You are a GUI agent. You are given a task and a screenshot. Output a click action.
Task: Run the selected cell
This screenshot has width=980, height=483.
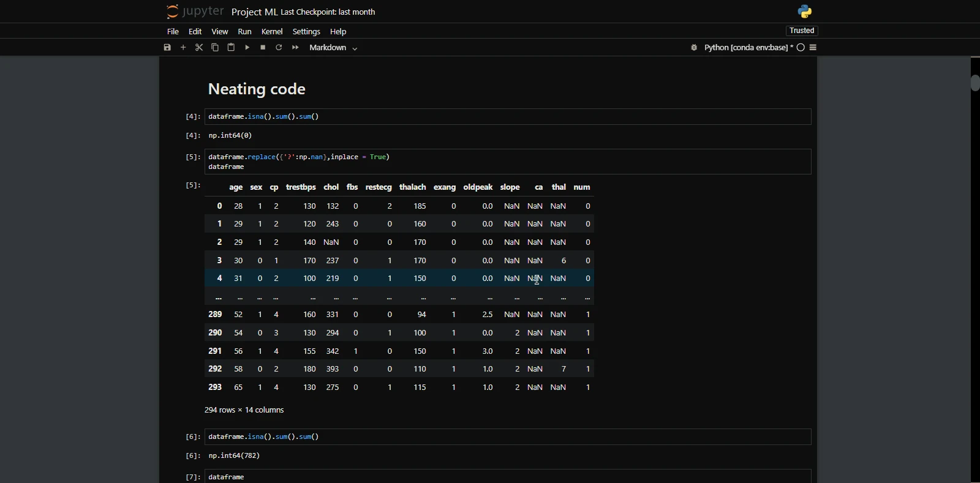[x=247, y=48]
